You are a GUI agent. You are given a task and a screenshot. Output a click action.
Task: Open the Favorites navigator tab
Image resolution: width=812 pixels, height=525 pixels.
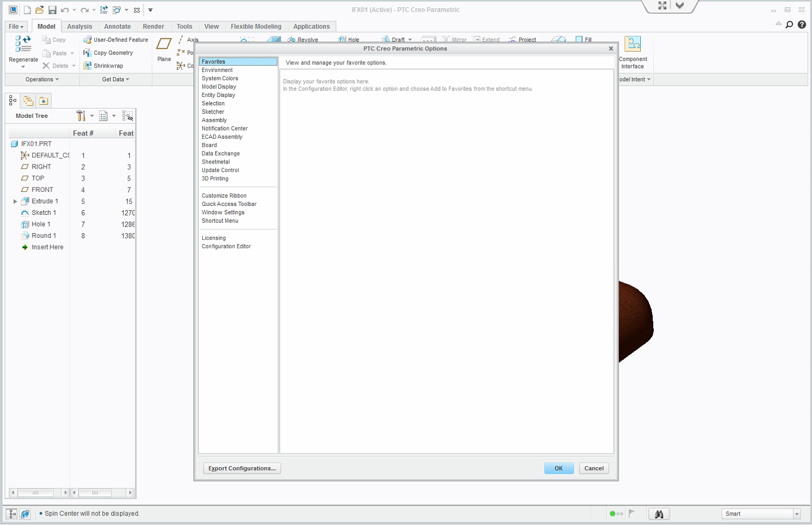(x=43, y=101)
